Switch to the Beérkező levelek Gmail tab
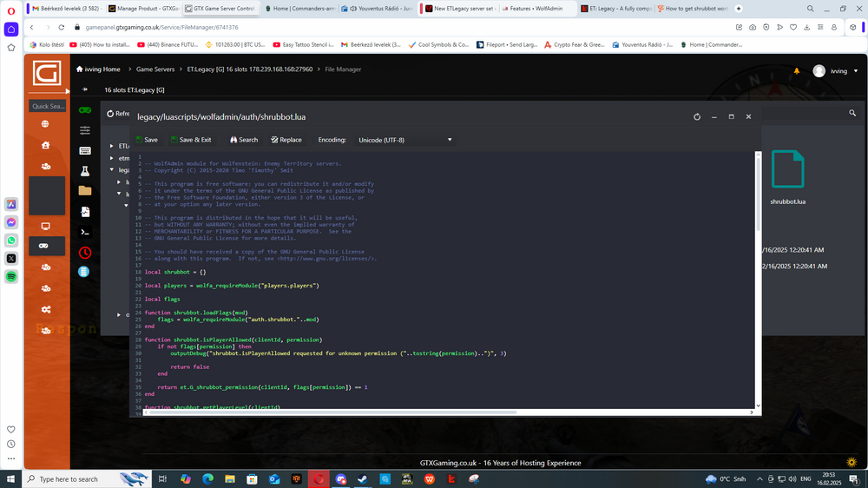This screenshot has width=868, height=488. coord(65,9)
